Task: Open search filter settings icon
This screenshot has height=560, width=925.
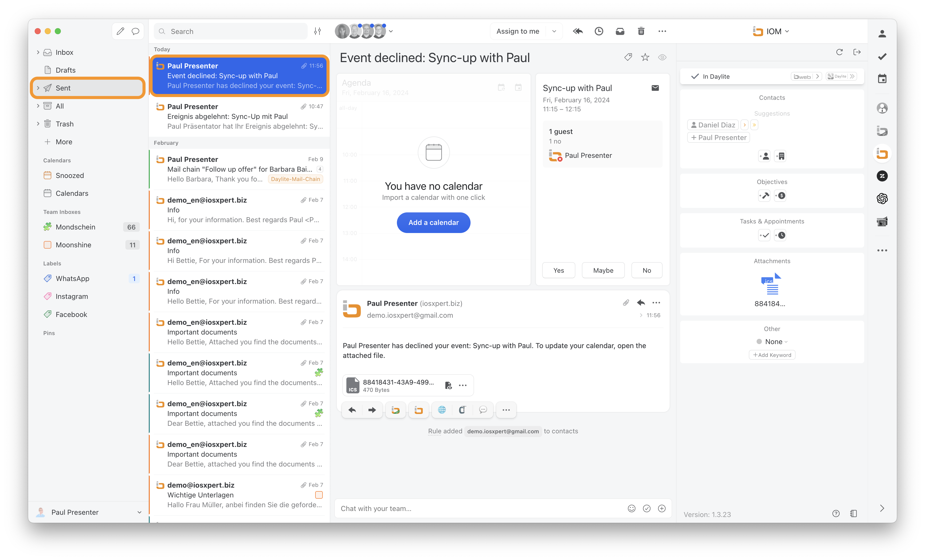Action: [x=318, y=31]
